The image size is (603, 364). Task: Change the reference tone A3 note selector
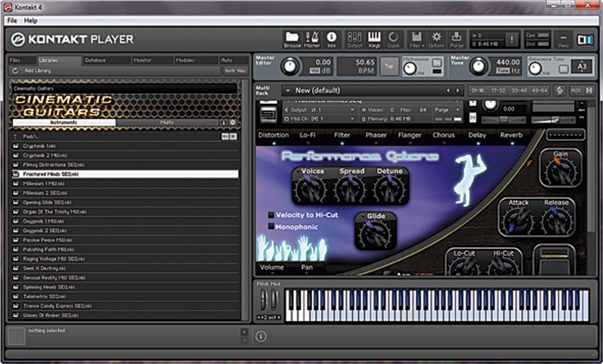click(x=581, y=66)
